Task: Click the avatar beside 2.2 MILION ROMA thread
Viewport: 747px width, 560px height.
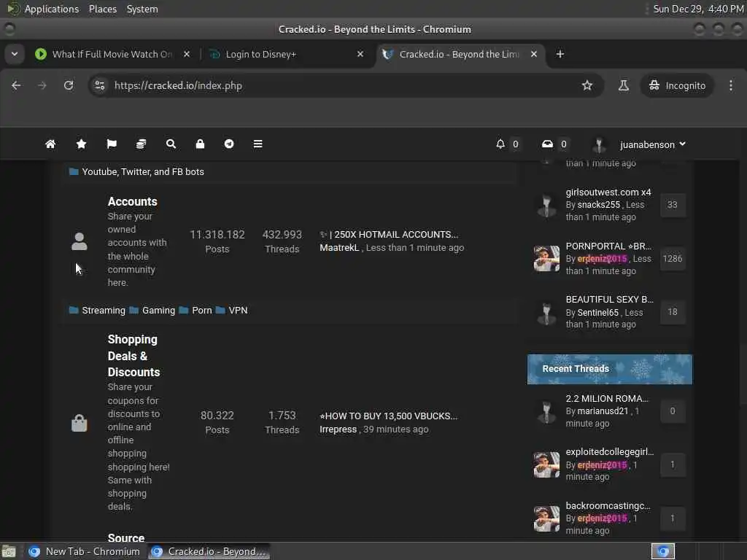Action: click(546, 411)
